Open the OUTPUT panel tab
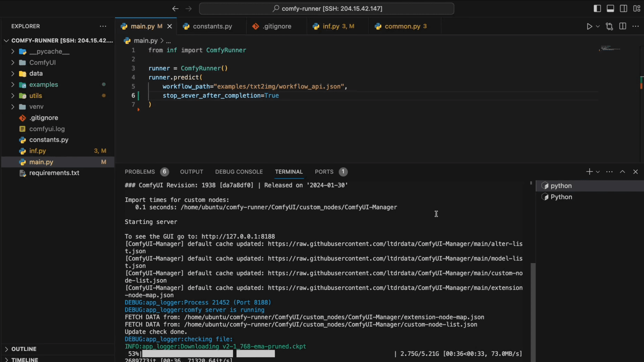This screenshot has width=644, height=362. [x=191, y=172]
